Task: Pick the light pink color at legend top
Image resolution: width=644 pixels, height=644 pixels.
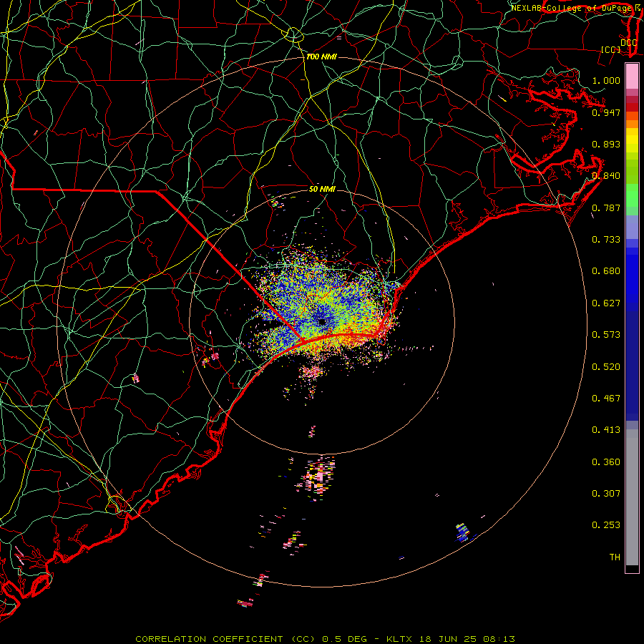Action: click(x=632, y=77)
